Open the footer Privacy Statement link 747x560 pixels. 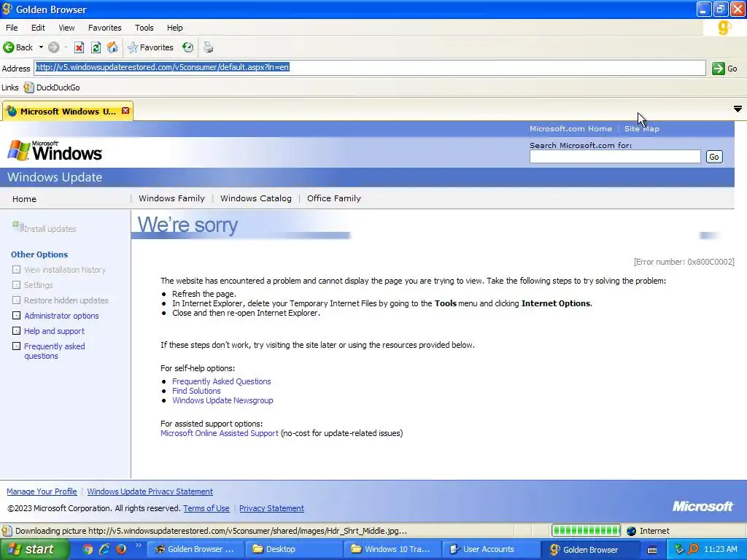[271, 508]
